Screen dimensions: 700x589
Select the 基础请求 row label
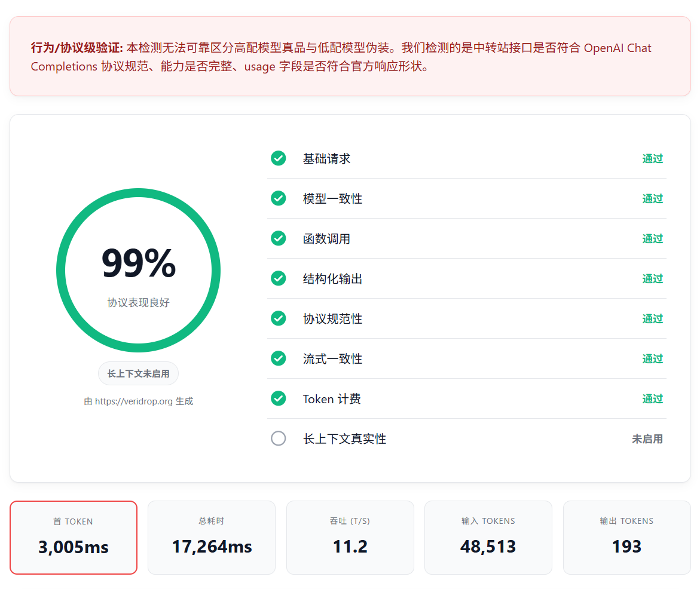(x=326, y=159)
